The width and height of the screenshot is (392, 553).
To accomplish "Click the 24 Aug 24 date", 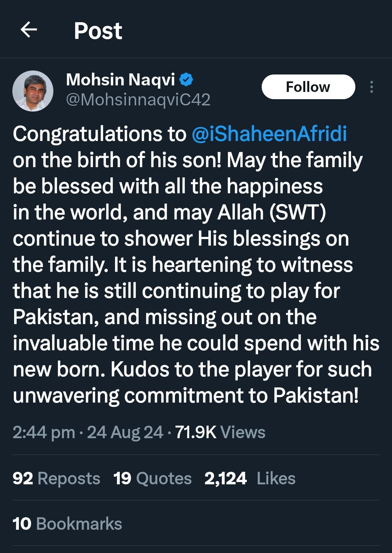I will point(125,432).
